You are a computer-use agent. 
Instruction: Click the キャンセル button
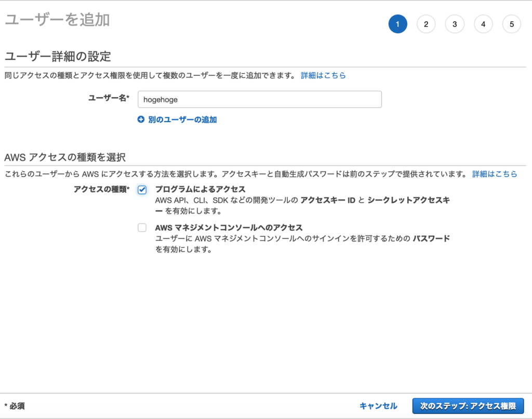[378, 406]
